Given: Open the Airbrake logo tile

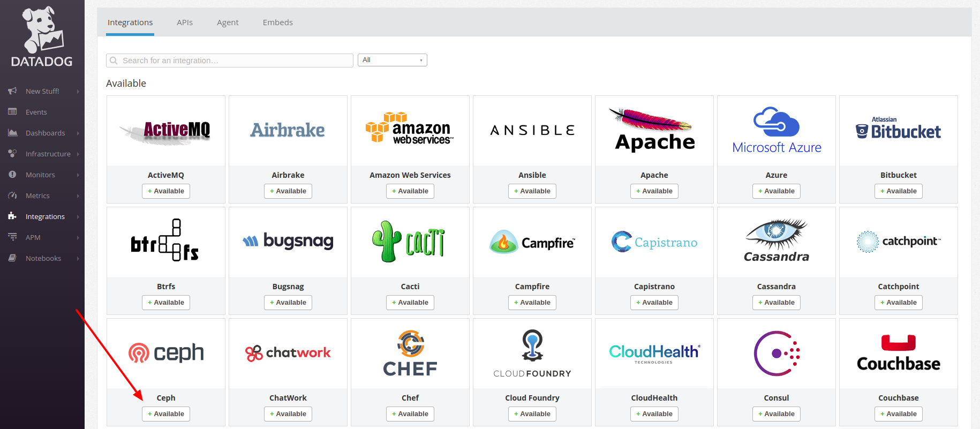Looking at the screenshot, I should (x=288, y=130).
